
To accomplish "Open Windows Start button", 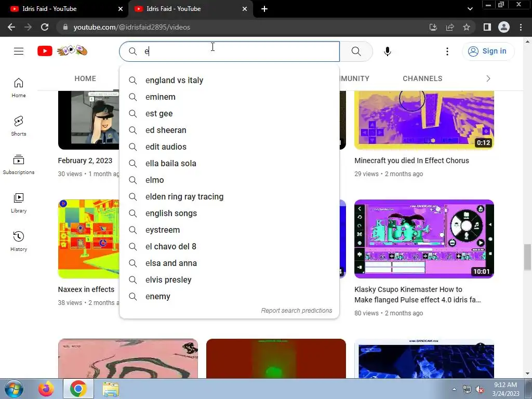I will coord(14,389).
